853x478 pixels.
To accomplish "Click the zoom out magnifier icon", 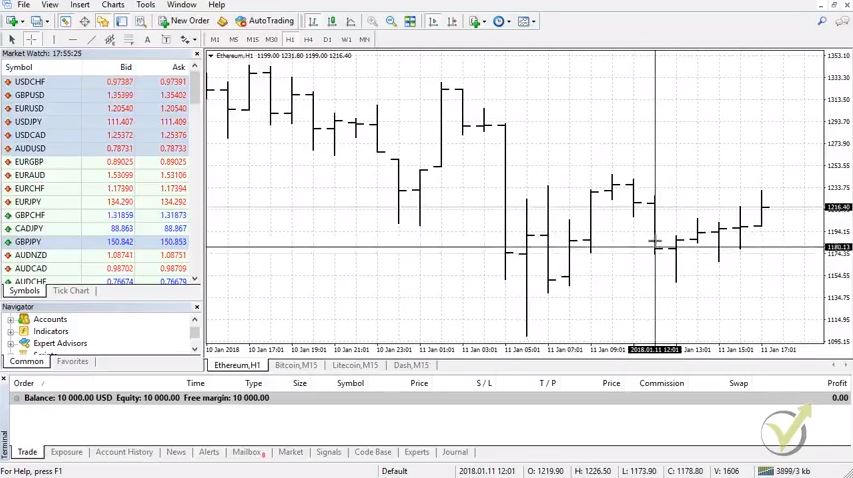I will pyautogui.click(x=391, y=21).
